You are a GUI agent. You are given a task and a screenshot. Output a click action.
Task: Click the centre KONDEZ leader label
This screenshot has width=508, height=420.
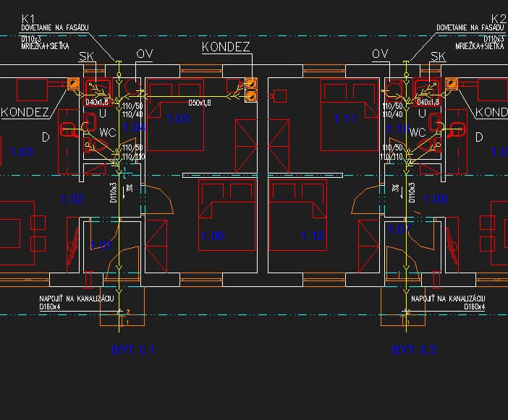tap(226, 48)
